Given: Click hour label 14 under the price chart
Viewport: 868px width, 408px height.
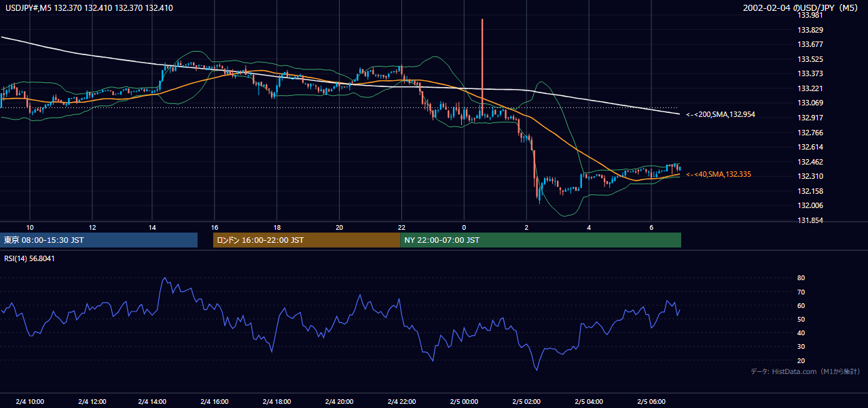Looking at the screenshot, I should tap(152, 227).
